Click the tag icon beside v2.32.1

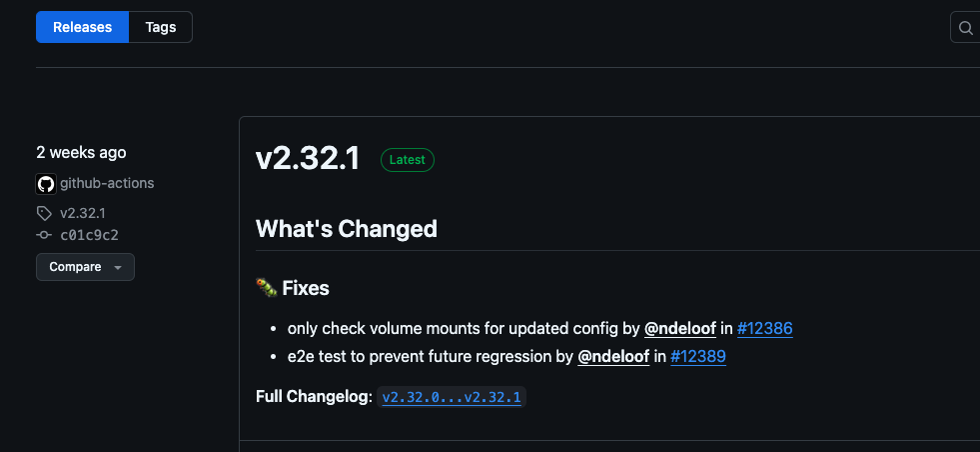click(x=44, y=213)
